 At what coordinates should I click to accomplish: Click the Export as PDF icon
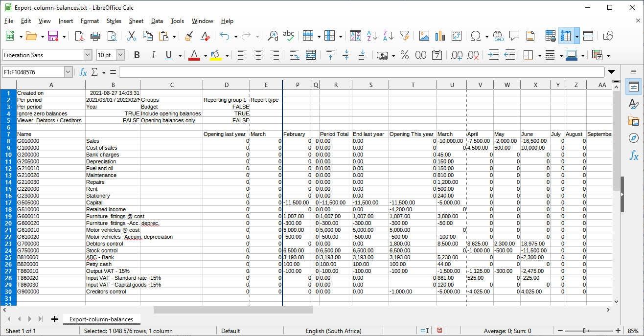coord(79,36)
